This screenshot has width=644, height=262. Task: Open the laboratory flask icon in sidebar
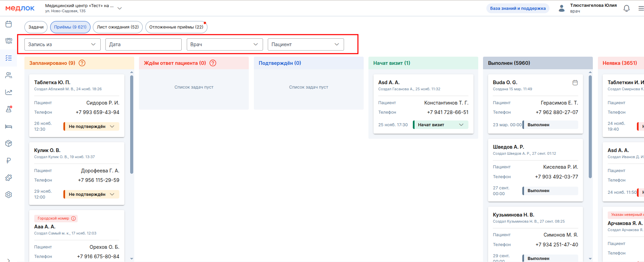click(x=9, y=109)
